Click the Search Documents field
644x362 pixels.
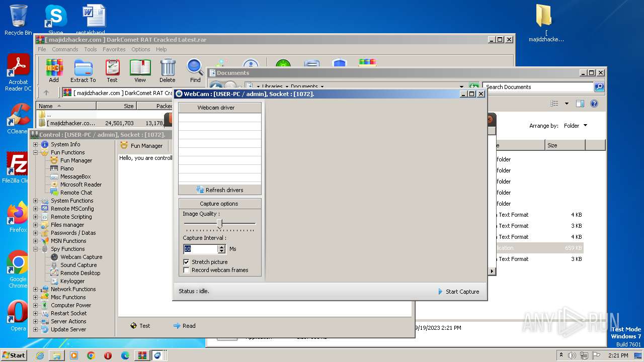[x=537, y=87]
